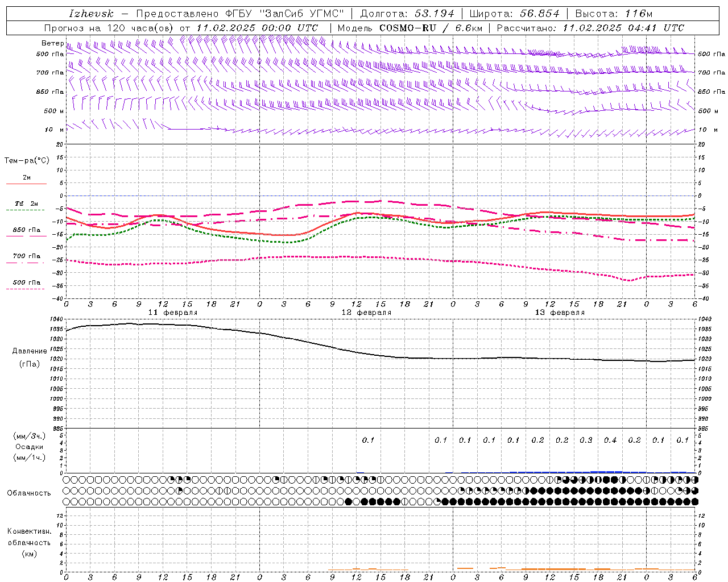Select the Прогноз на 120 часа(ов) text
Image resolution: width=728 pixels, height=582 pixels.
110,28
